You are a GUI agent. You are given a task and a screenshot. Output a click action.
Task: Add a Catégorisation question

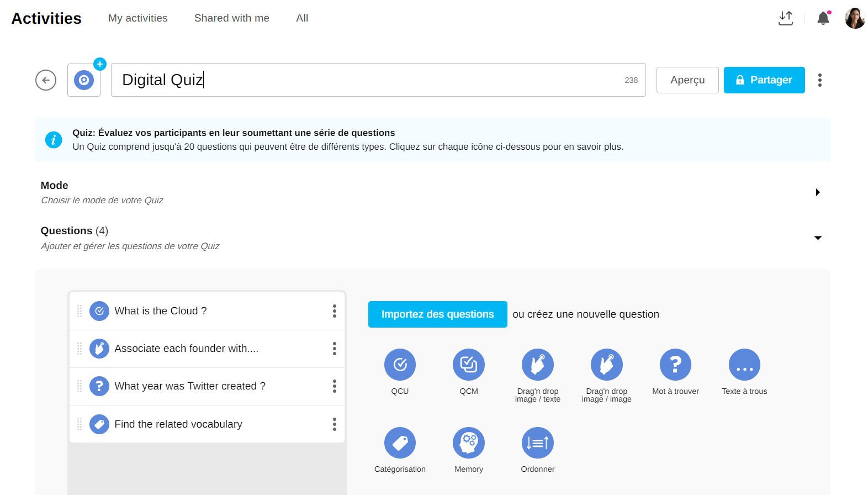400,443
